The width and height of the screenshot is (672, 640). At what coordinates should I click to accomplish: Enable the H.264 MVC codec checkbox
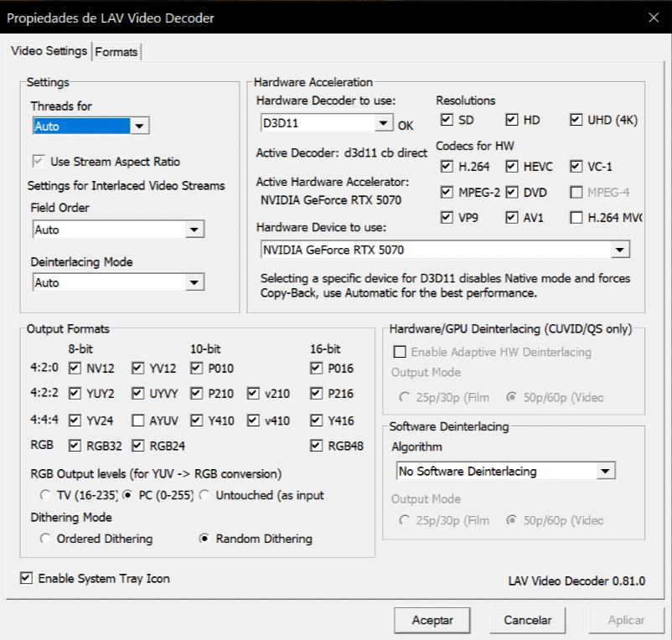(576, 219)
